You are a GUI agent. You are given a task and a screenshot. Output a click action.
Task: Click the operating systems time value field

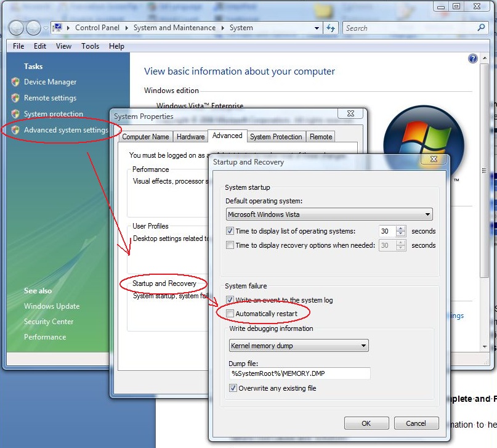(x=387, y=231)
